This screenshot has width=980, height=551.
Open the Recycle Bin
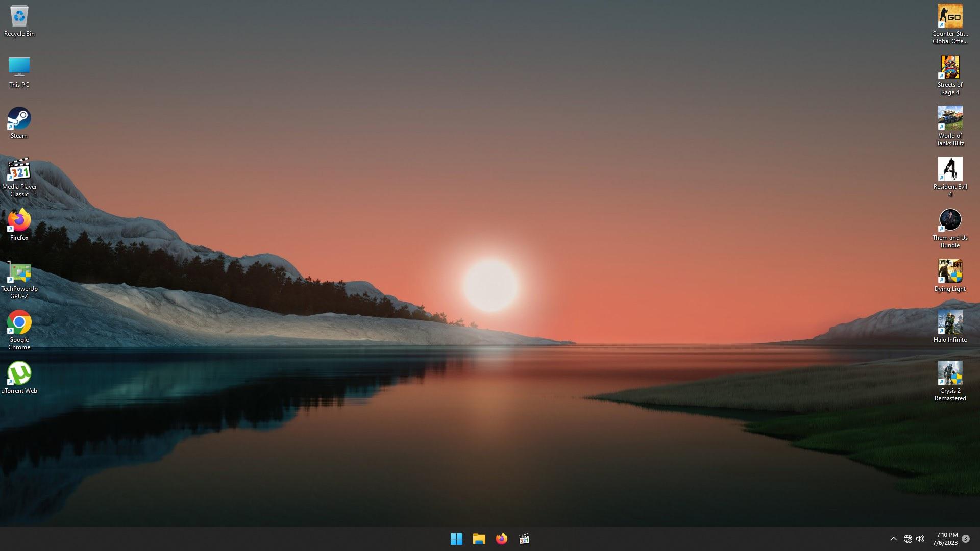click(x=19, y=16)
